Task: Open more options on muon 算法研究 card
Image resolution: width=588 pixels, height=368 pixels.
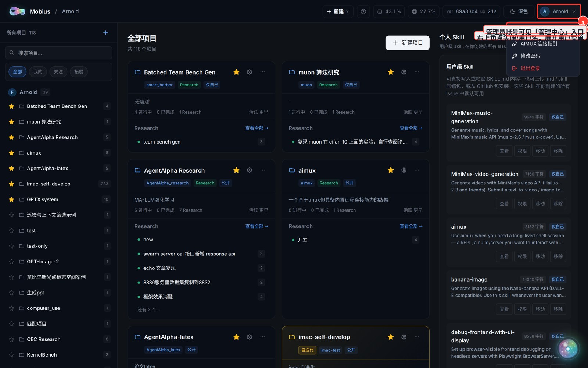Action: coord(417,72)
